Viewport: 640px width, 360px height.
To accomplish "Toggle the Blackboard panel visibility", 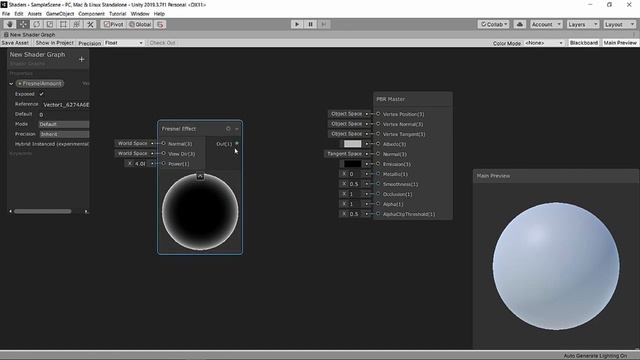I will [584, 43].
